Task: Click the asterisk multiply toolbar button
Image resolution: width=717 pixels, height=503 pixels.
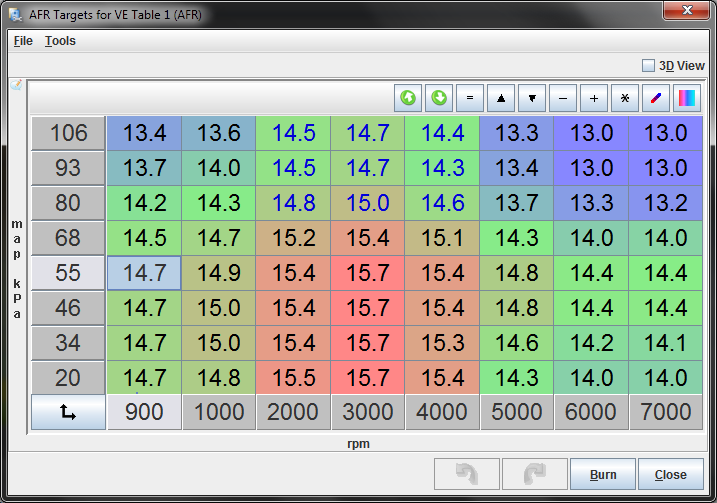Action: coord(625,98)
